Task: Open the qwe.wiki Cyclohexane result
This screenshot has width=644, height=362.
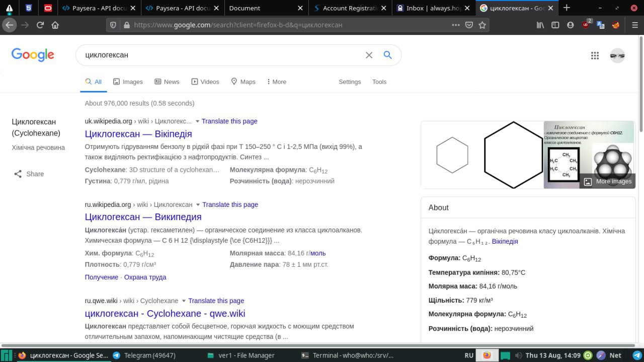Action: [165, 314]
